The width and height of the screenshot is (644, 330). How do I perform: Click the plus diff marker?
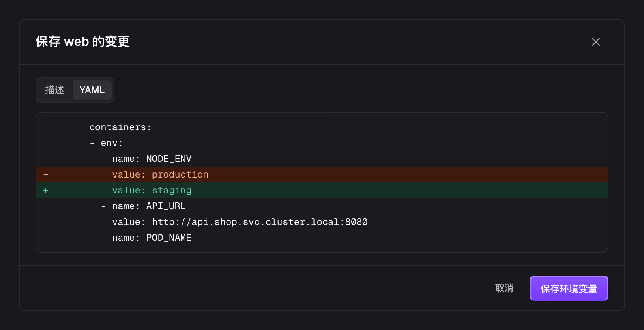pyautogui.click(x=46, y=191)
